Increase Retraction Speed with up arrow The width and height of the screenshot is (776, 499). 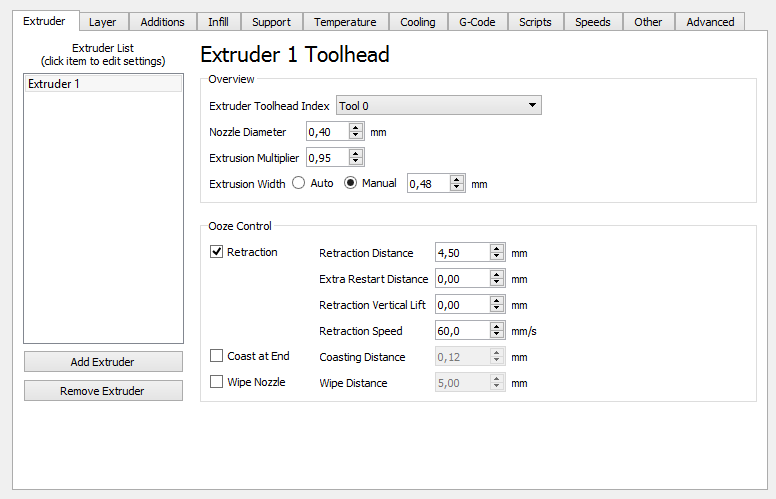[x=497, y=326]
